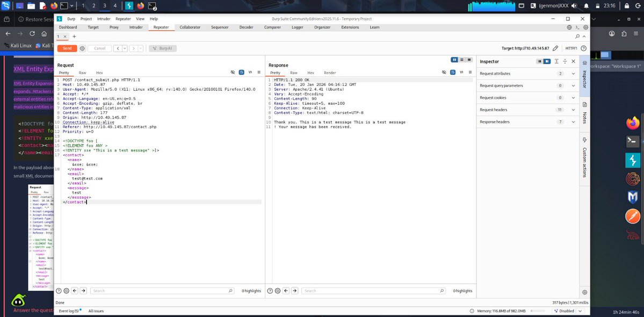Image resolution: width=644 pixels, height=317 pixels.
Task: Toggle \n newline display in Response editor
Action: coord(461,73)
